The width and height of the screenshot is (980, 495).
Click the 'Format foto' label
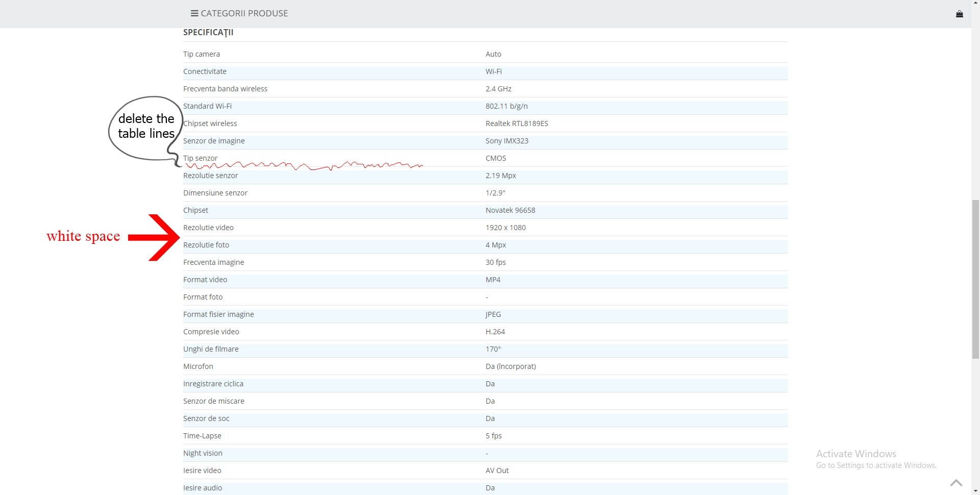click(203, 297)
